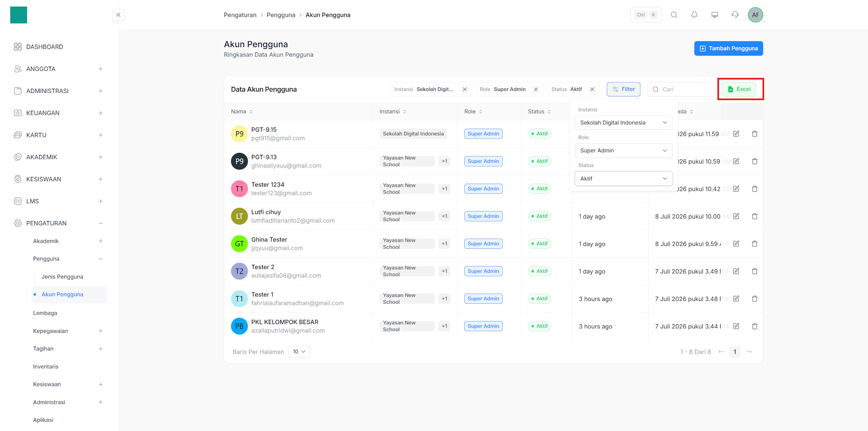
Task: Remove the Instansi filter chip
Action: [x=465, y=89]
